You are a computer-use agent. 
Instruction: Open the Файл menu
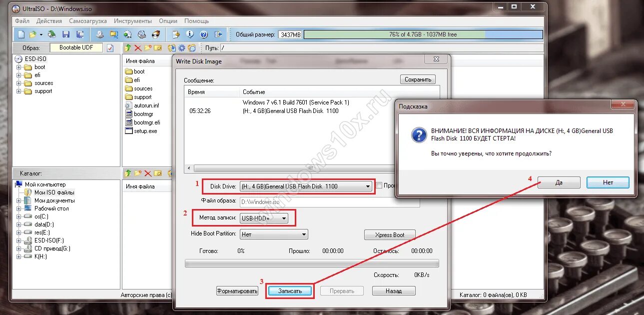point(22,21)
